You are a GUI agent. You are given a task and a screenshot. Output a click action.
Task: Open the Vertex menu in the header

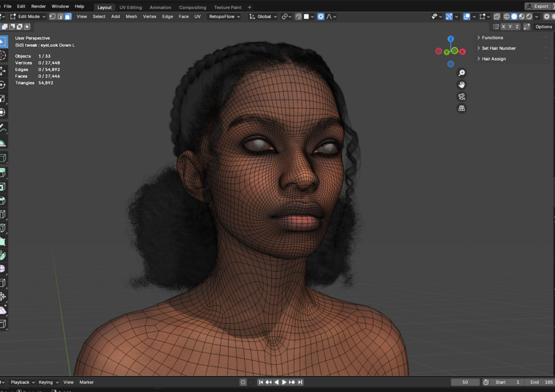click(x=150, y=16)
